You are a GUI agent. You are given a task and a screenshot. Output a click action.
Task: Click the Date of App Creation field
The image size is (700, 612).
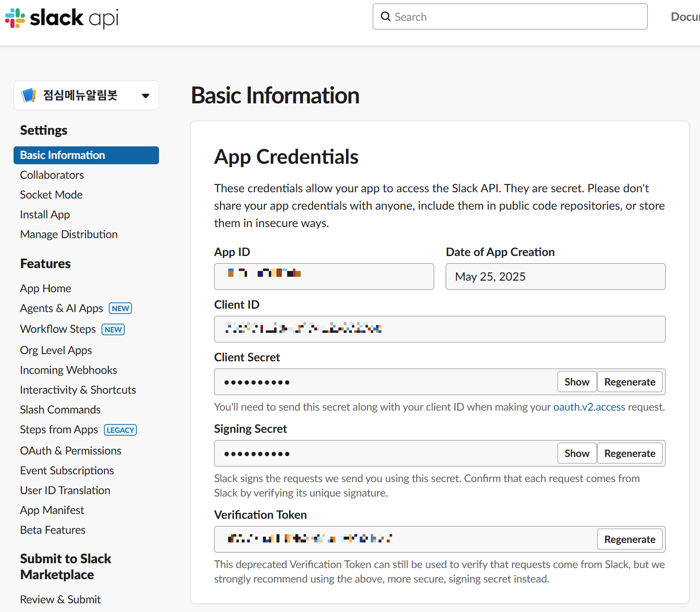pos(555,276)
